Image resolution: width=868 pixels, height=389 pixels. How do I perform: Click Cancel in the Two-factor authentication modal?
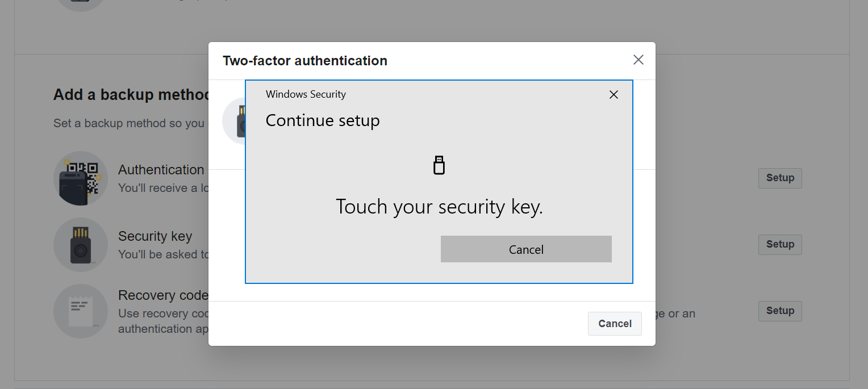tap(615, 324)
